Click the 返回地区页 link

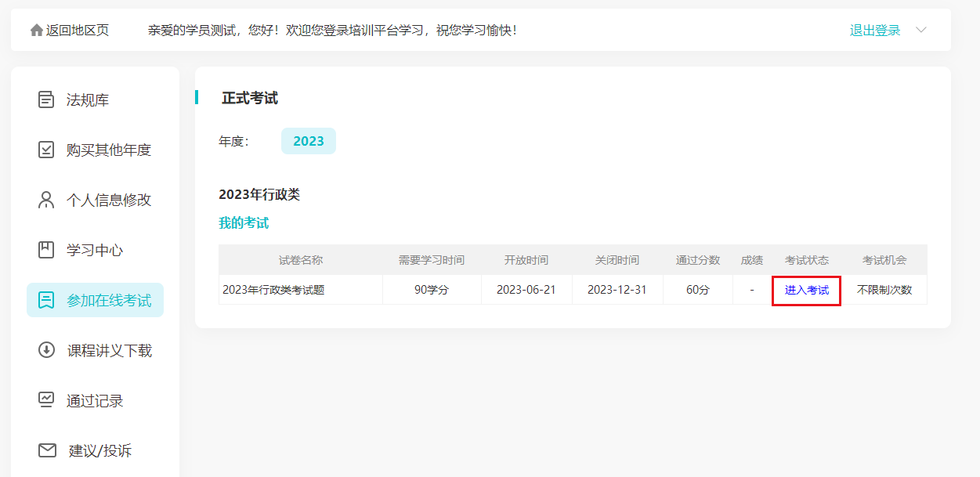(x=78, y=31)
